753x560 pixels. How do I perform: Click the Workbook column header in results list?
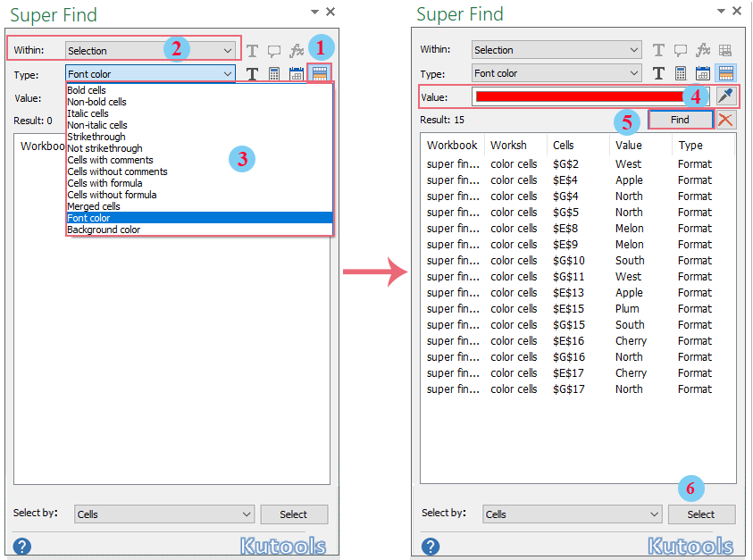pos(452,145)
